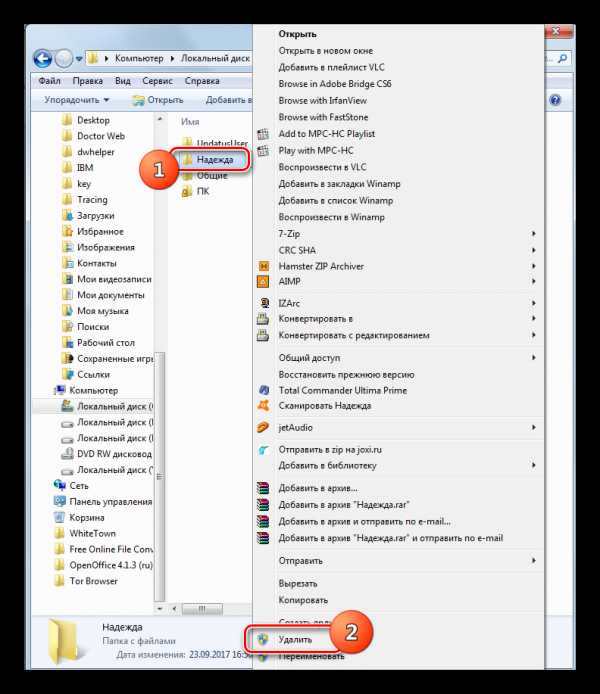Click the Корзина recycle bin icon
The width and height of the screenshot is (600, 694).
pos(59,517)
